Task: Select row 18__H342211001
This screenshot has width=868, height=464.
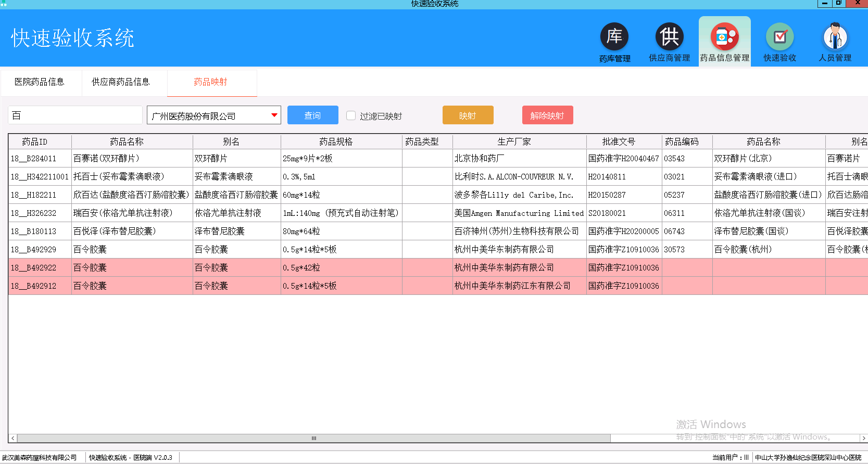Action: pyautogui.click(x=438, y=176)
